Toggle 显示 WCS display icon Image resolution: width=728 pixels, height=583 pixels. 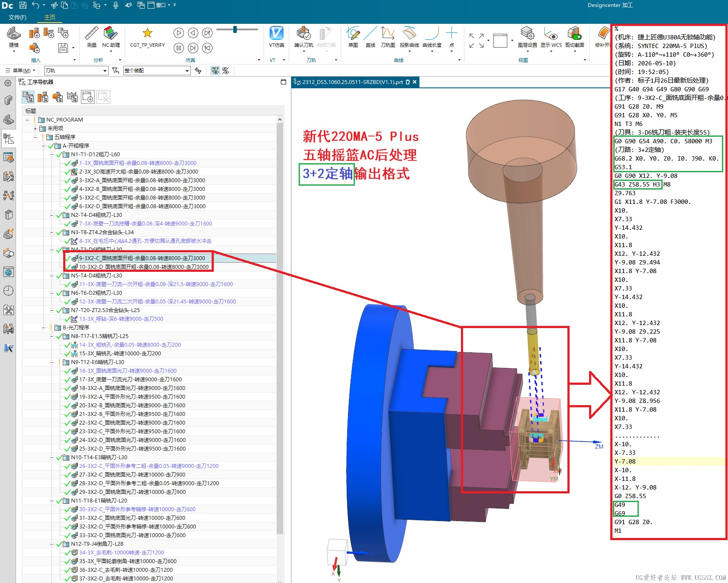point(551,33)
